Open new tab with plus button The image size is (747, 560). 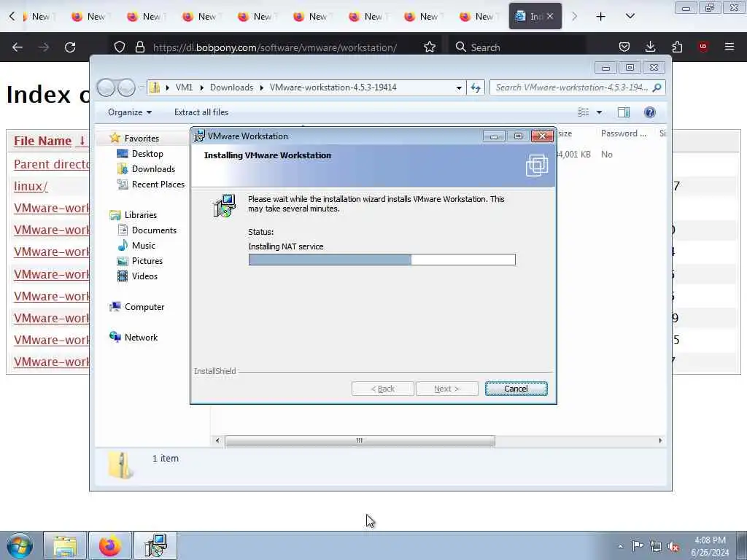tap(601, 17)
